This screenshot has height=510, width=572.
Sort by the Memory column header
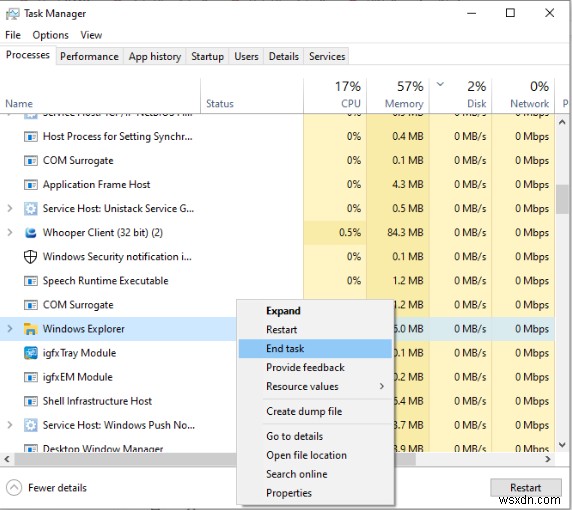coord(398,95)
